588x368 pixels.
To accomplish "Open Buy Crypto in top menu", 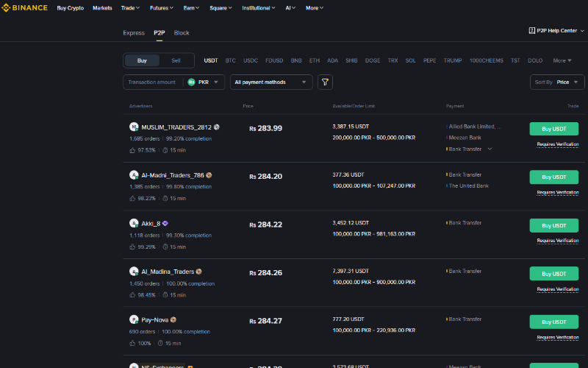I will (x=70, y=8).
